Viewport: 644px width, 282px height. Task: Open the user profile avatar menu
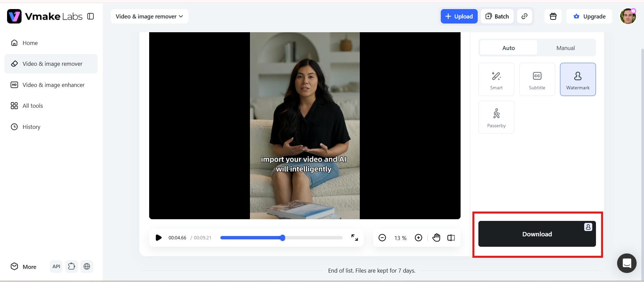(x=628, y=16)
